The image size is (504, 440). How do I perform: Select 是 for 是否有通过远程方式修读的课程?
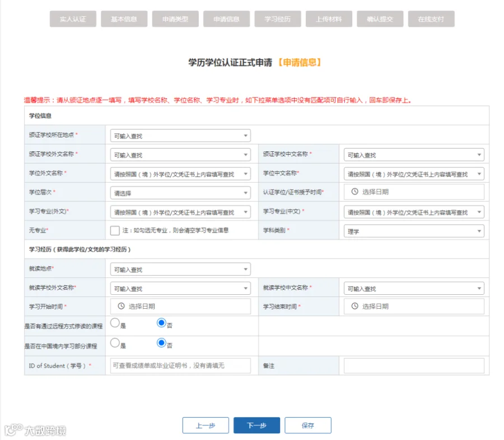(115, 323)
